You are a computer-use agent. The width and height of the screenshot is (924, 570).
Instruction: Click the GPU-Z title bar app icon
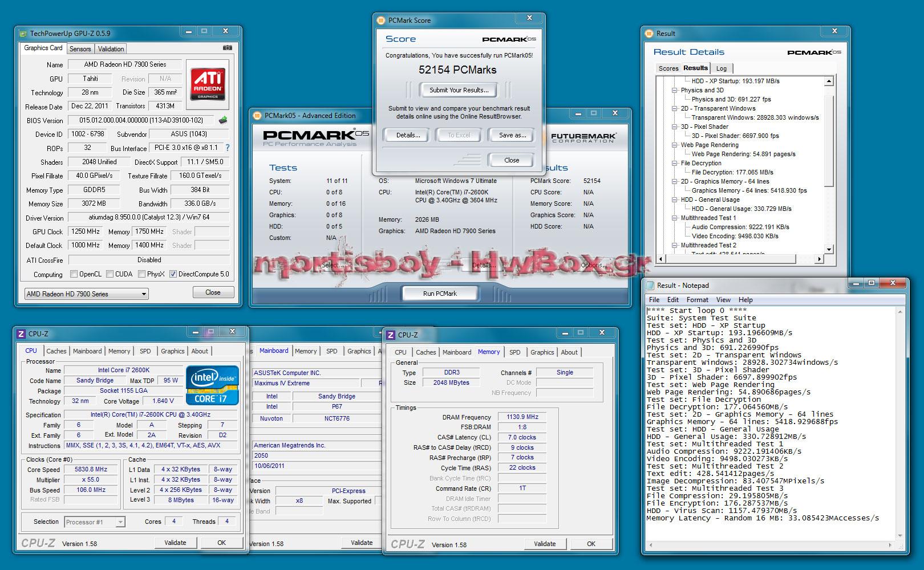pyautogui.click(x=23, y=33)
